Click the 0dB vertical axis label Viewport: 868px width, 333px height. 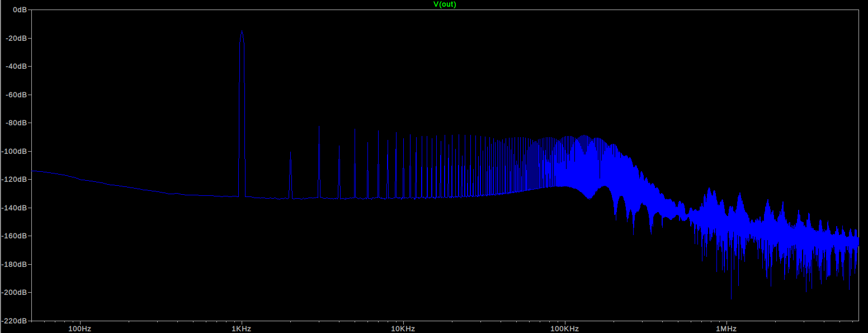[x=19, y=10]
